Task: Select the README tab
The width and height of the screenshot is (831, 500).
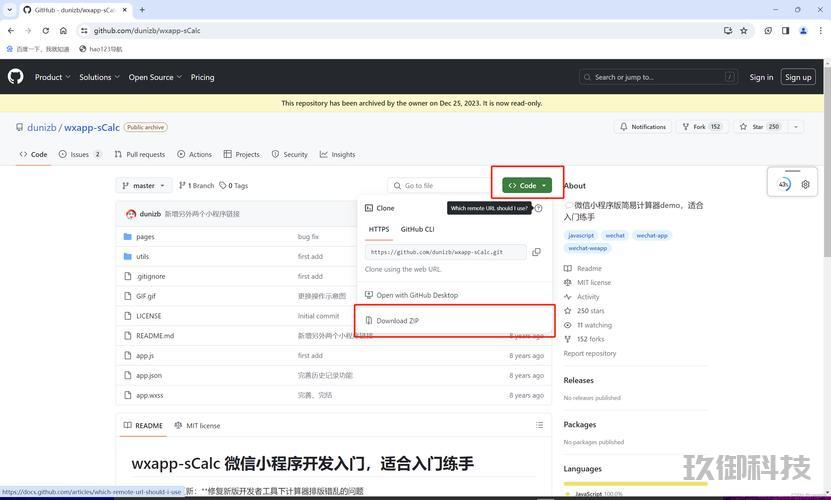Action: [143, 425]
